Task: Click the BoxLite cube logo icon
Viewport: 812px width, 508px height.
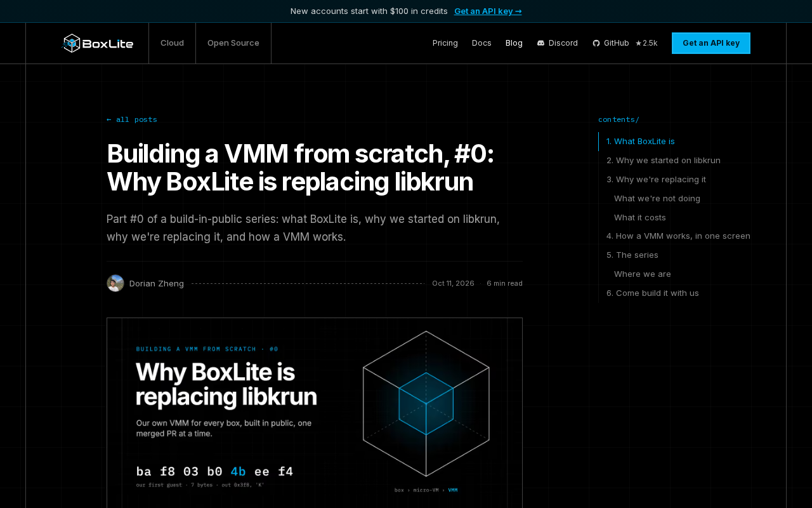Action: pos(72,43)
